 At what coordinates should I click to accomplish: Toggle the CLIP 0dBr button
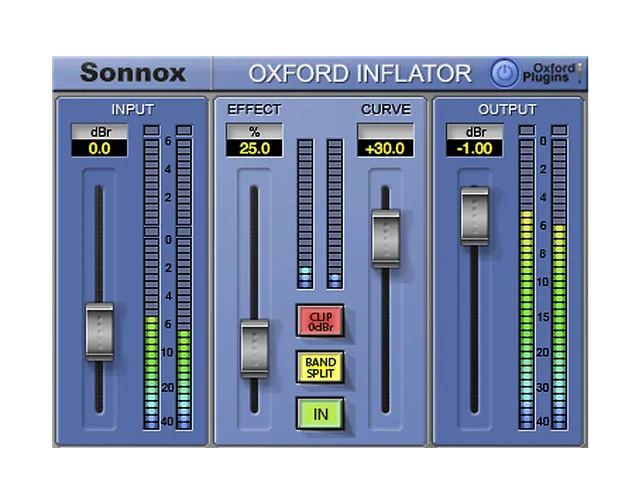click(x=320, y=321)
